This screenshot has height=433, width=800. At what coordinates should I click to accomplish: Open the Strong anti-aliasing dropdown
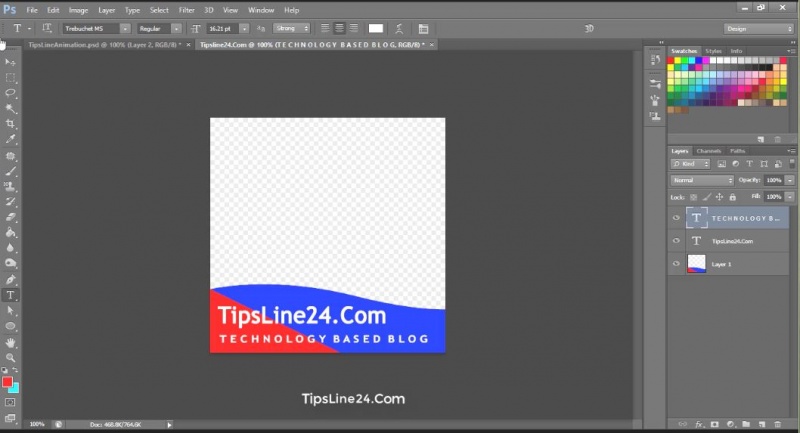(x=292, y=29)
